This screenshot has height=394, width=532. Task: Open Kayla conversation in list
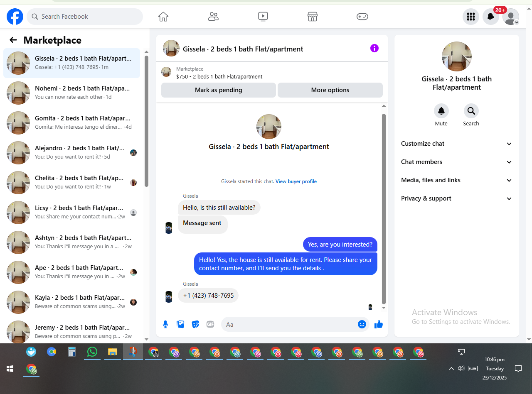[x=71, y=302]
